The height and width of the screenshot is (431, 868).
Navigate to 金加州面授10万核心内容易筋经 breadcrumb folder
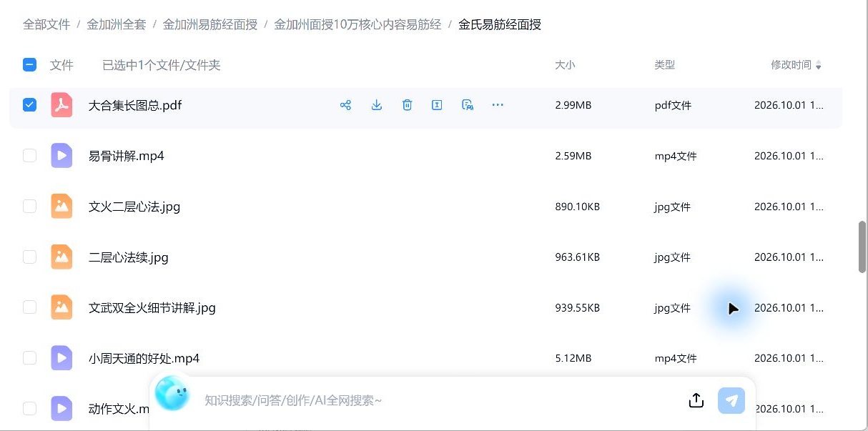[357, 24]
